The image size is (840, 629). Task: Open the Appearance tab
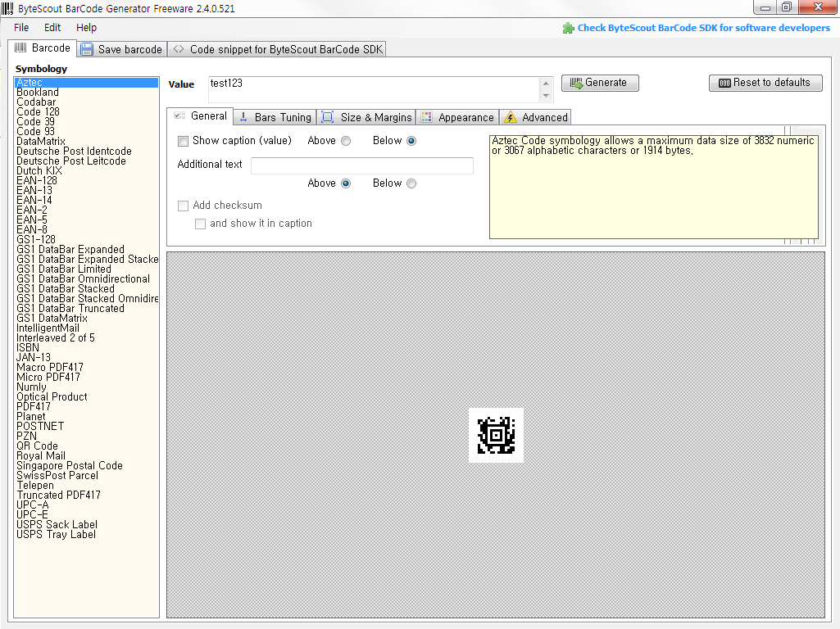click(457, 117)
